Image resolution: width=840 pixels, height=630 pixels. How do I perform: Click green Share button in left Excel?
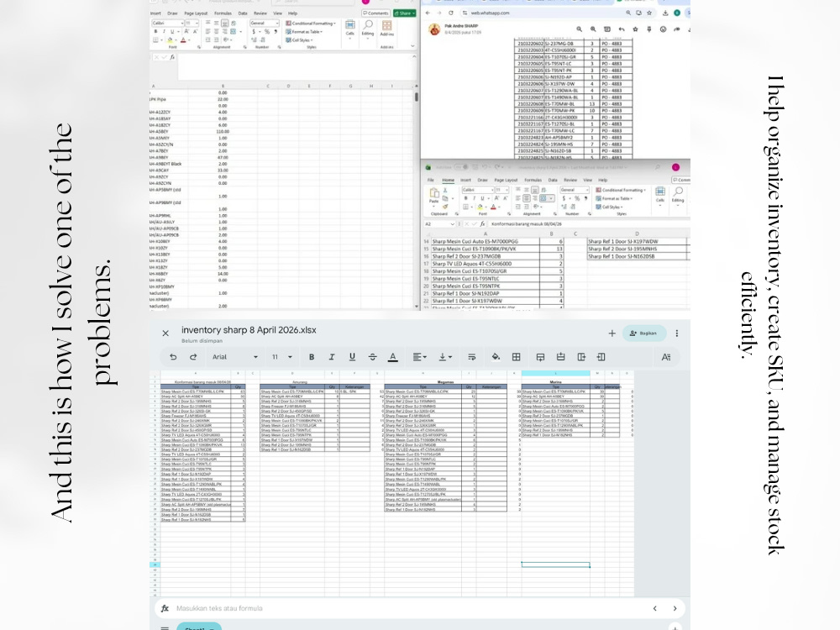[405, 13]
